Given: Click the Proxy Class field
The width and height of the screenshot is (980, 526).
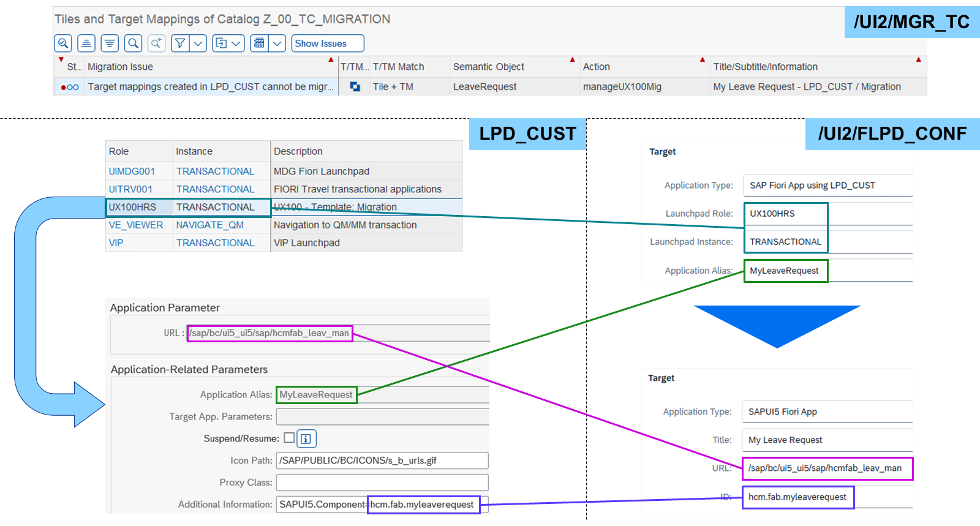Looking at the screenshot, I should 382,483.
